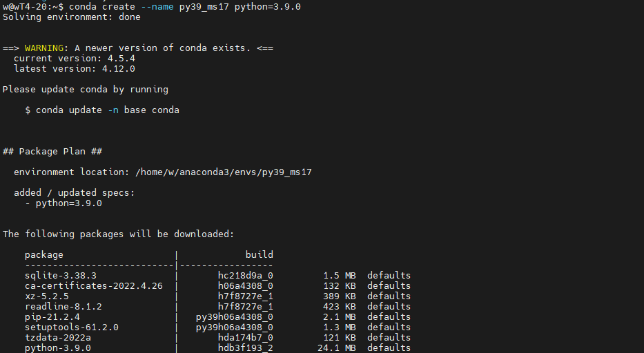Click the 'Solving environment: done' line
644x353 pixels.
[x=72, y=17]
